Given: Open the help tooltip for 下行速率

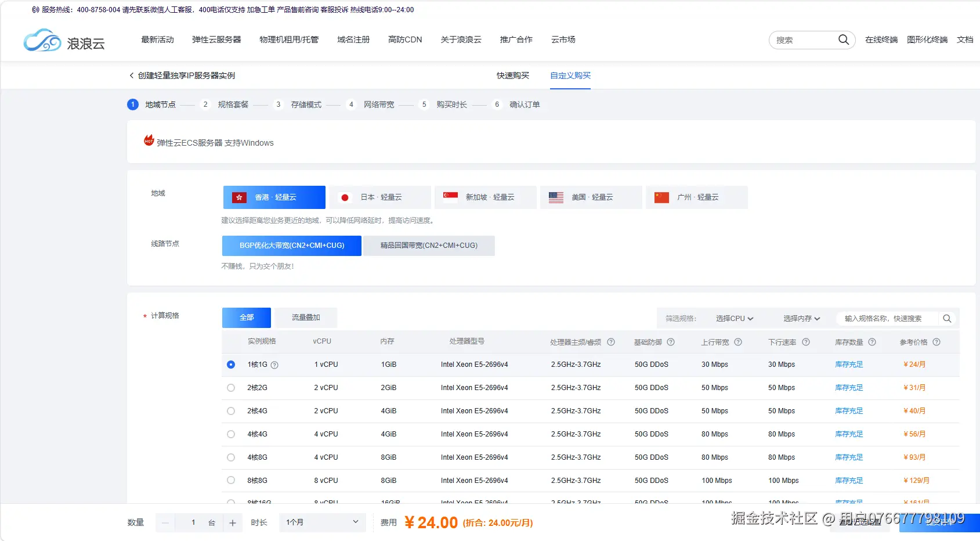Looking at the screenshot, I should click(806, 342).
